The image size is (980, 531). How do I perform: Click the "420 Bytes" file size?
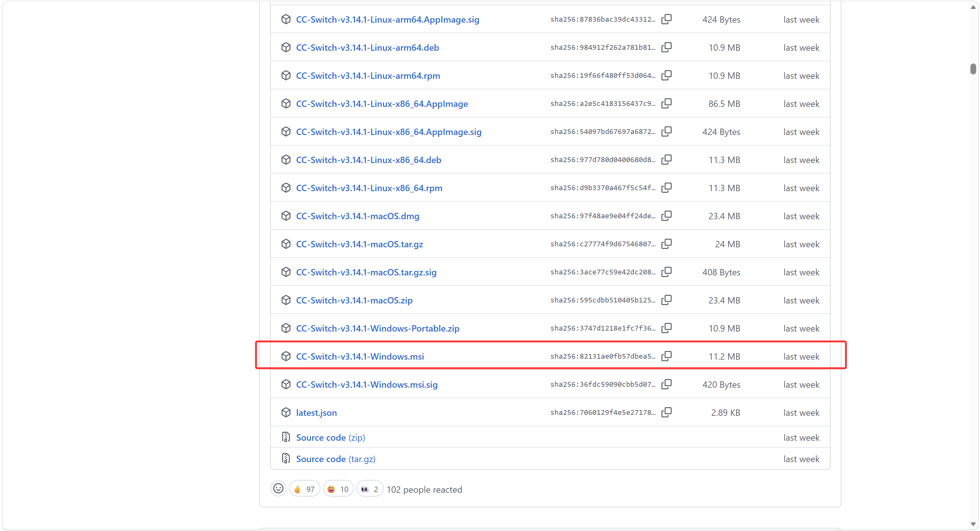click(x=721, y=385)
